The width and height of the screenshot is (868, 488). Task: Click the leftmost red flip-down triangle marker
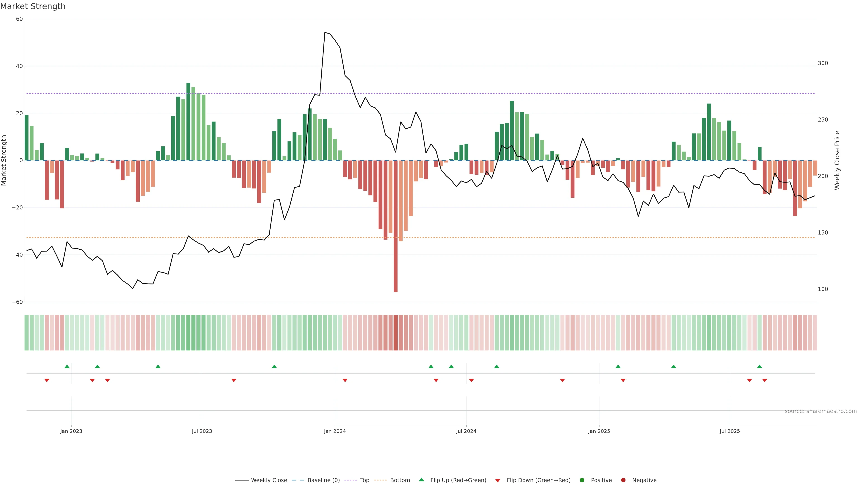pyautogui.click(x=47, y=380)
